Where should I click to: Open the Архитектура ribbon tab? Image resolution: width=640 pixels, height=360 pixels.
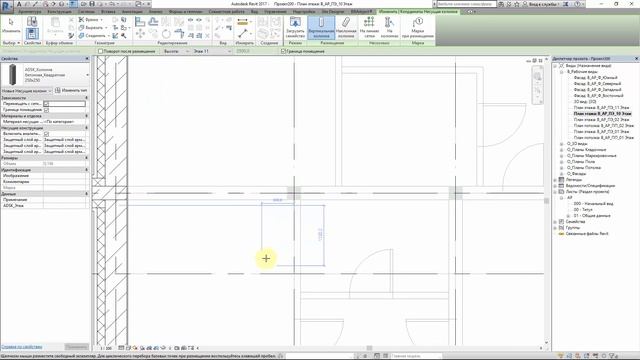point(29,12)
